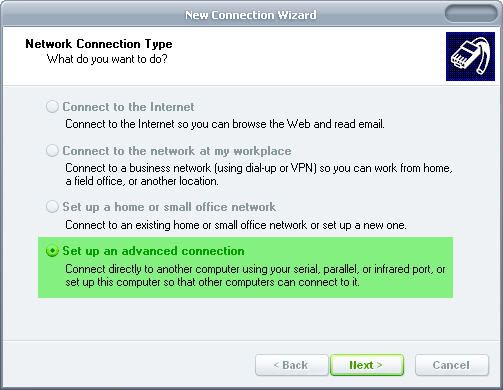This screenshot has height=390, width=503.
Task: Click the existing home network description text
Action: (236, 225)
